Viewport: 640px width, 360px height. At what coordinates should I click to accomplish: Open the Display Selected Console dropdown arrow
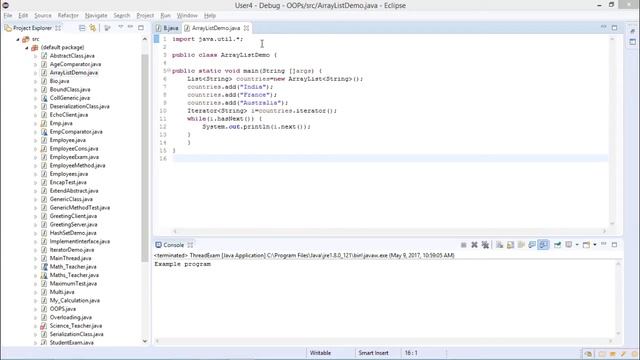(x=577, y=245)
